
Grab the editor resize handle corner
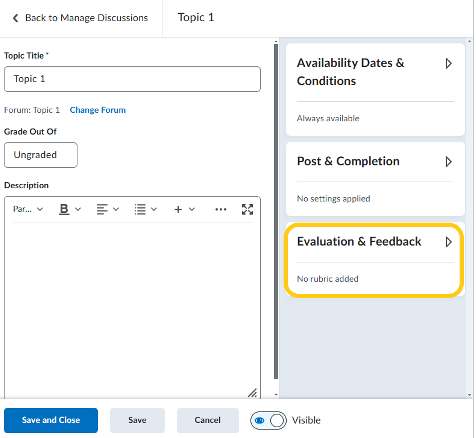252,393
